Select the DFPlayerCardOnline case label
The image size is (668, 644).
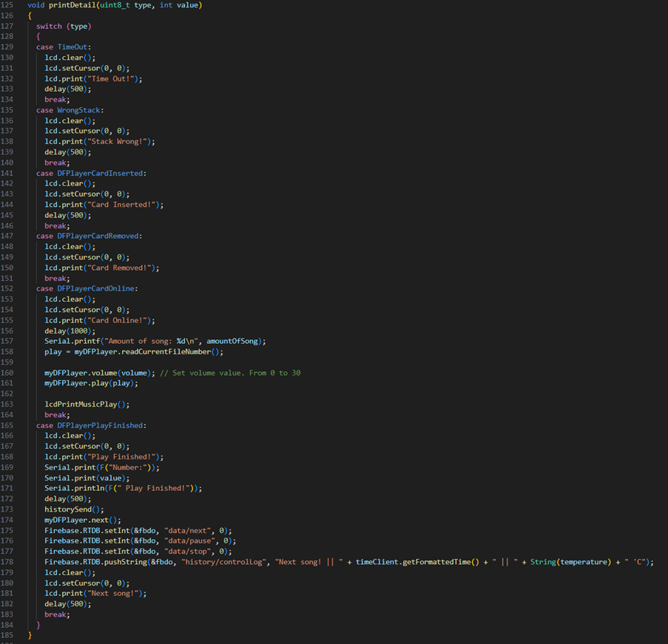pos(94,288)
